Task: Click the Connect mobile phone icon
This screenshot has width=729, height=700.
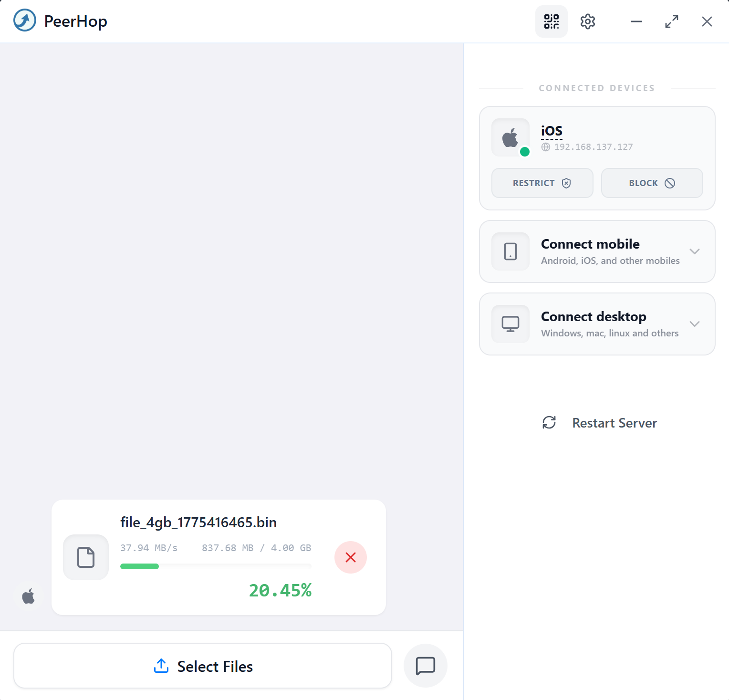Action: point(510,251)
